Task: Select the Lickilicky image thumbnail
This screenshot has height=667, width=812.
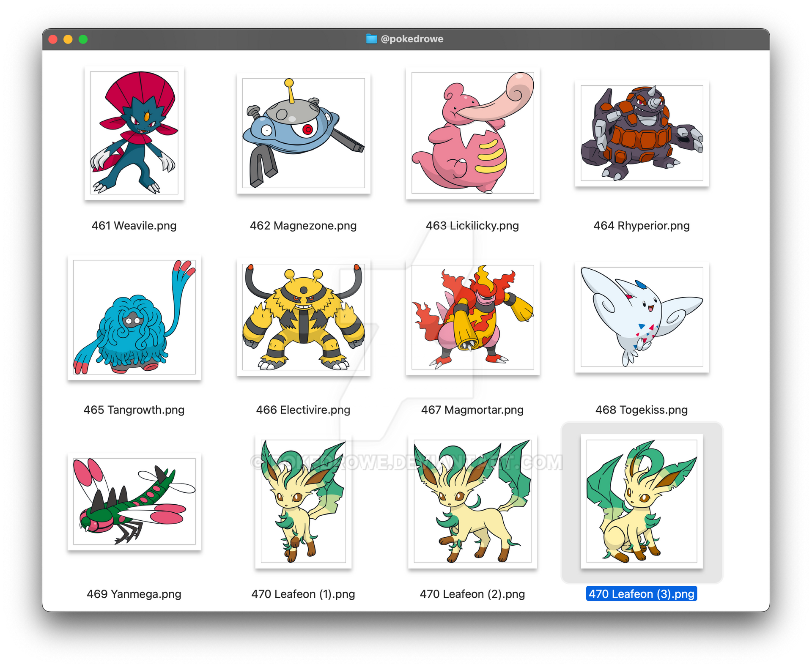Action: (x=472, y=133)
